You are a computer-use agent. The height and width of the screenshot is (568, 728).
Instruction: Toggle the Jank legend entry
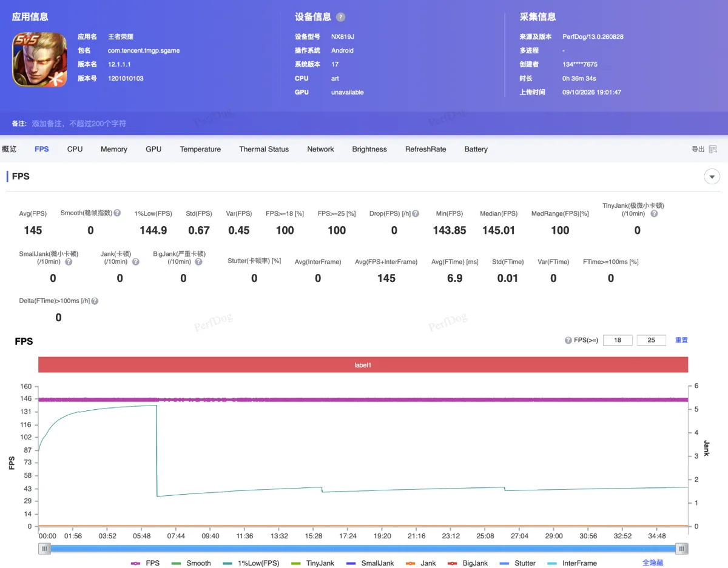point(420,563)
